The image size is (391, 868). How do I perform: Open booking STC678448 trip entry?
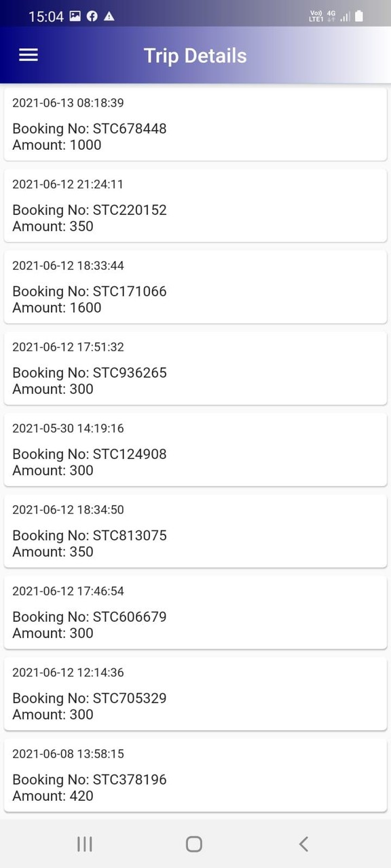click(x=195, y=123)
